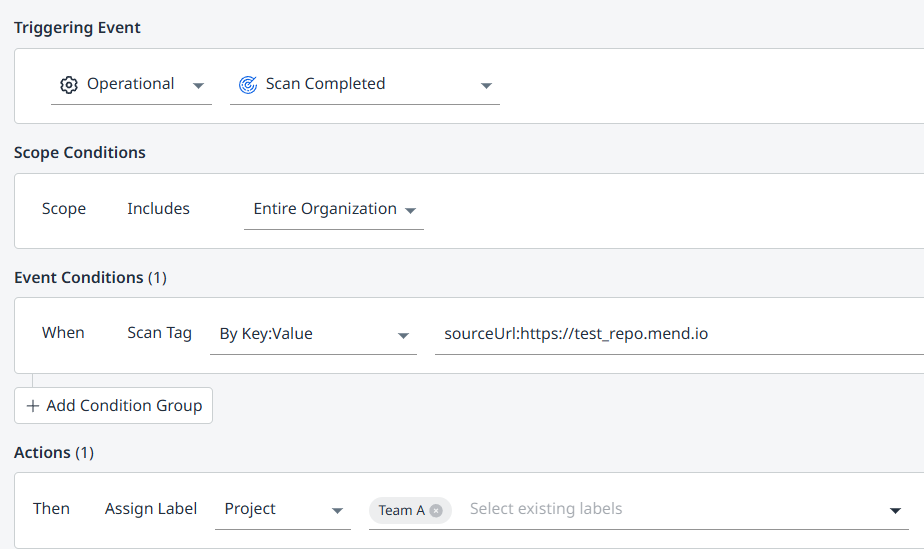Click the arrow at the labels field end
The image size is (924, 549).
click(x=895, y=511)
